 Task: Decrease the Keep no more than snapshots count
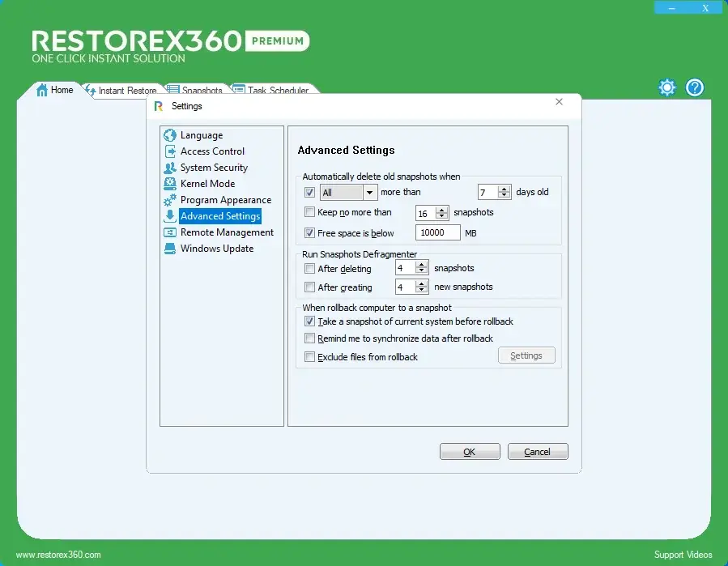[x=442, y=217]
